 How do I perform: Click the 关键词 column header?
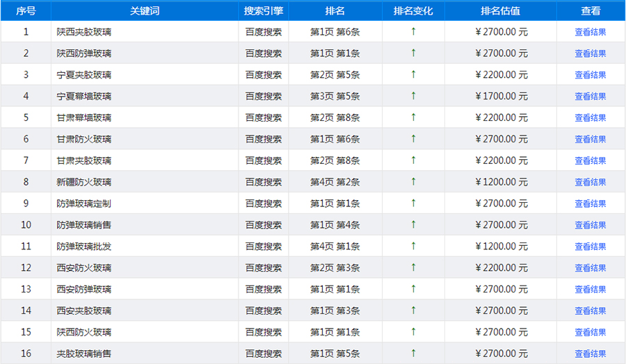coord(145,10)
